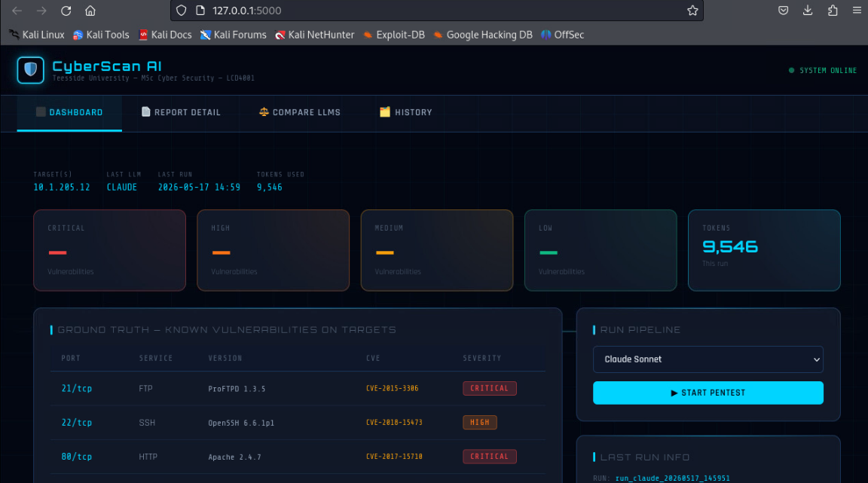Open the downloads icon
The height and width of the screenshot is (483, 868).
808,11
